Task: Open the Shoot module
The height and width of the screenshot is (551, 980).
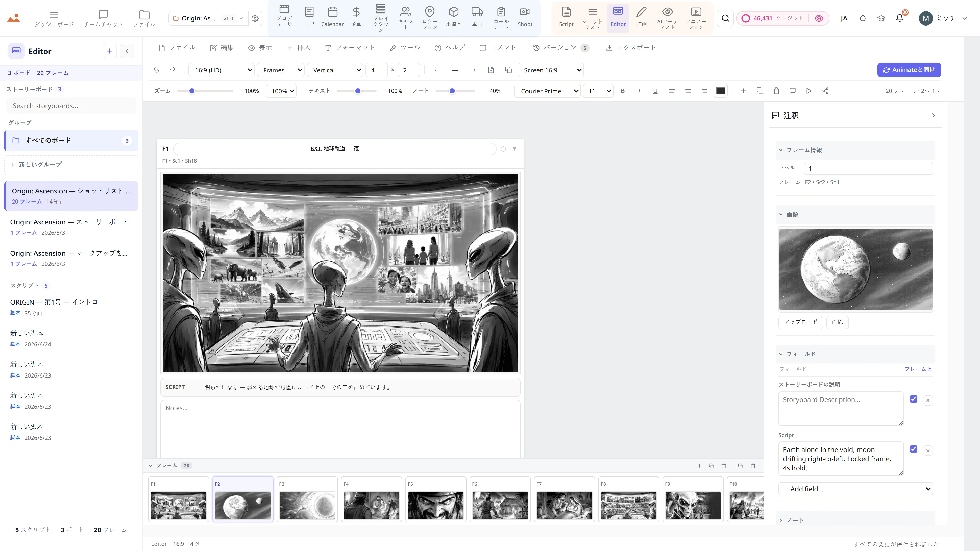Action: click(x=525, y=18)
